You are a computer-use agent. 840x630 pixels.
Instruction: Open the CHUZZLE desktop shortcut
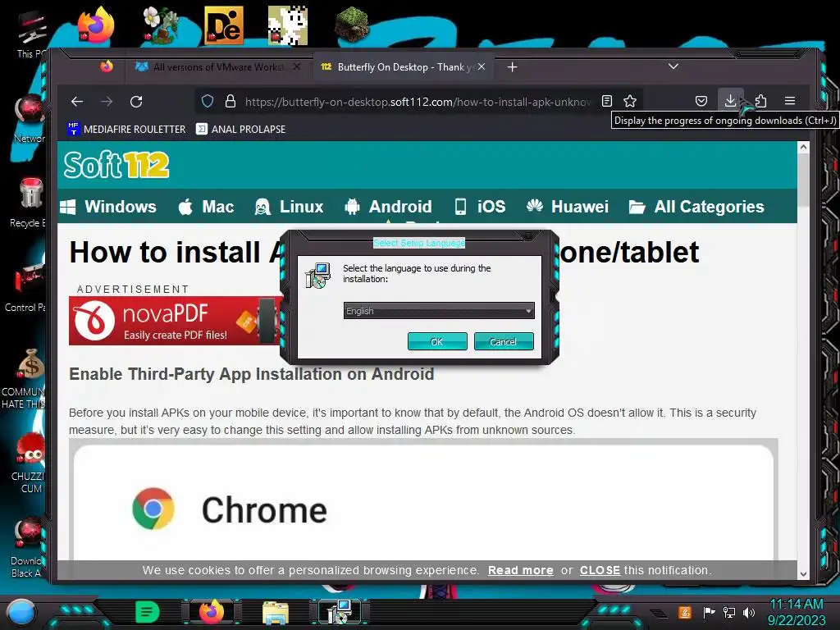coord(30,463)
